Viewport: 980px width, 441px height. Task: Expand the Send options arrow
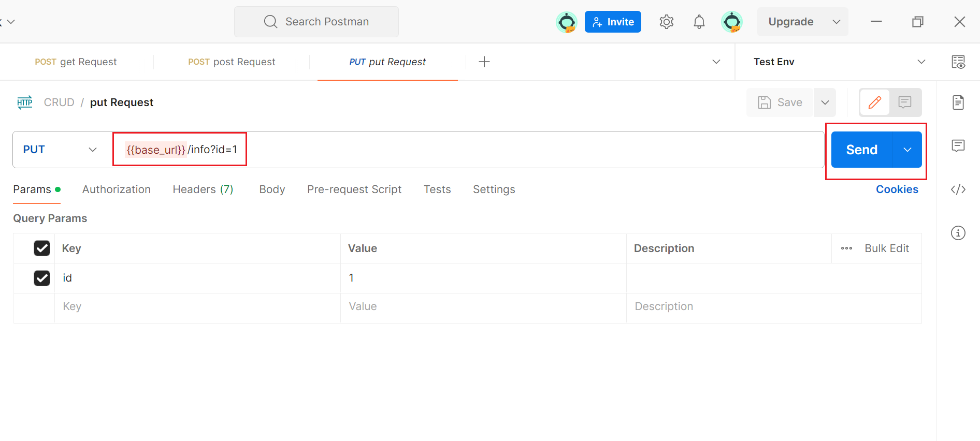coord(907,150)
